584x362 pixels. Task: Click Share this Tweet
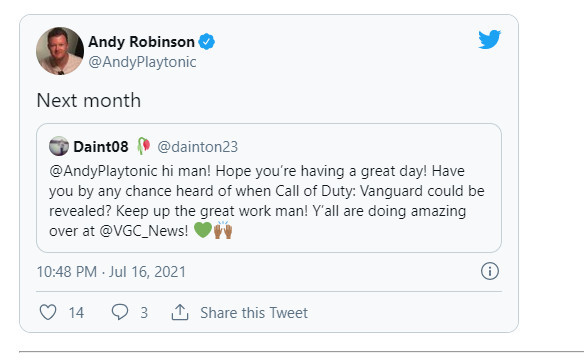(254, 313)
